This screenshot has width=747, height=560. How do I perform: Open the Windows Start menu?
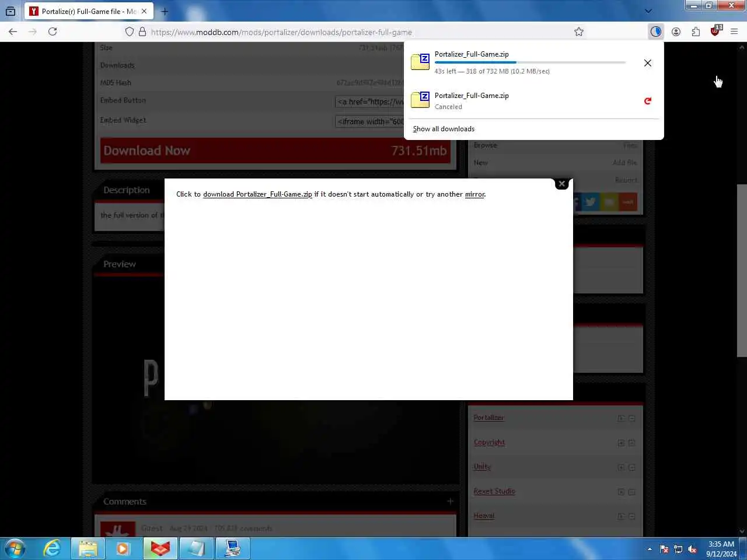pos(15,548)
